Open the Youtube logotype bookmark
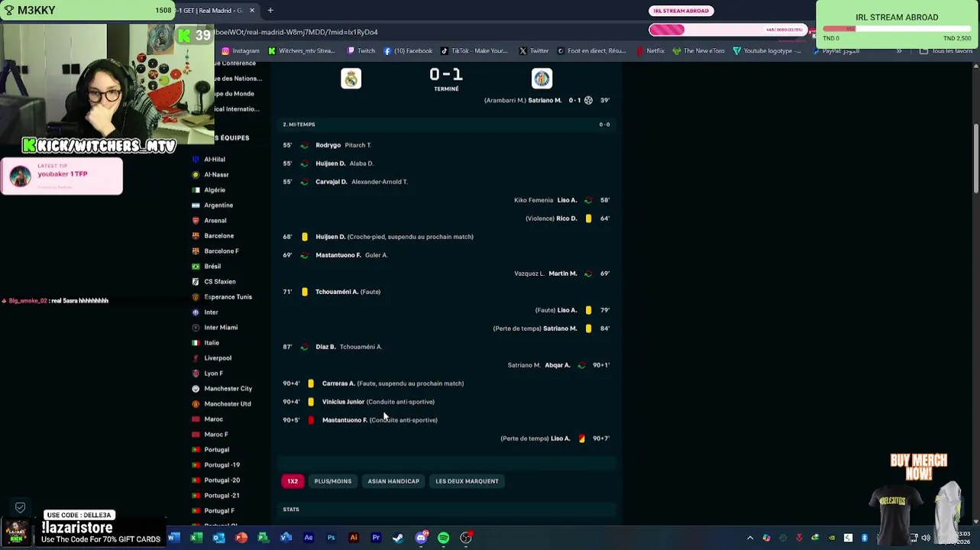Screen dimensions: 980x550 click(767, 51)
